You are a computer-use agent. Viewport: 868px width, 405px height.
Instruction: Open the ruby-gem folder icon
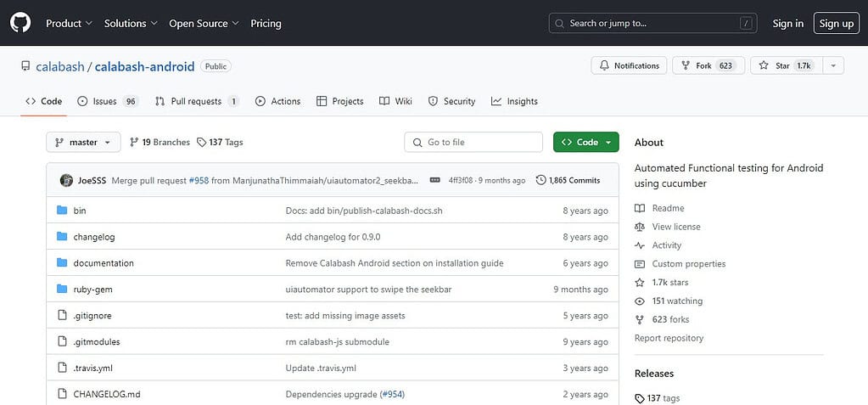[62, 290]
